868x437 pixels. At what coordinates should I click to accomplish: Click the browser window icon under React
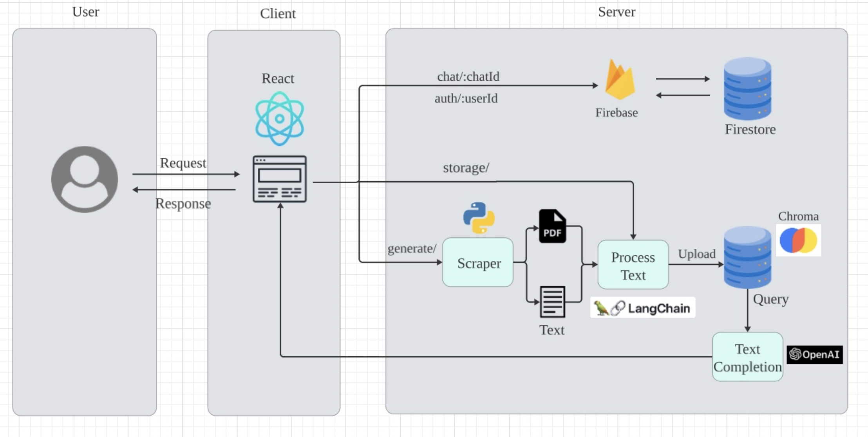[x=280, y=179]
